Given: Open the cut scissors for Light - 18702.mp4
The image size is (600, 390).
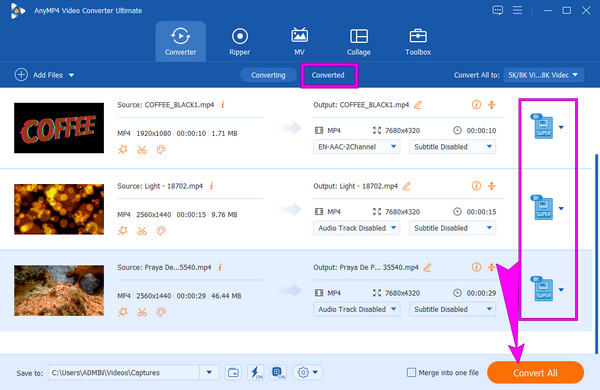Looking at the screenshot, I should (142, 231).
